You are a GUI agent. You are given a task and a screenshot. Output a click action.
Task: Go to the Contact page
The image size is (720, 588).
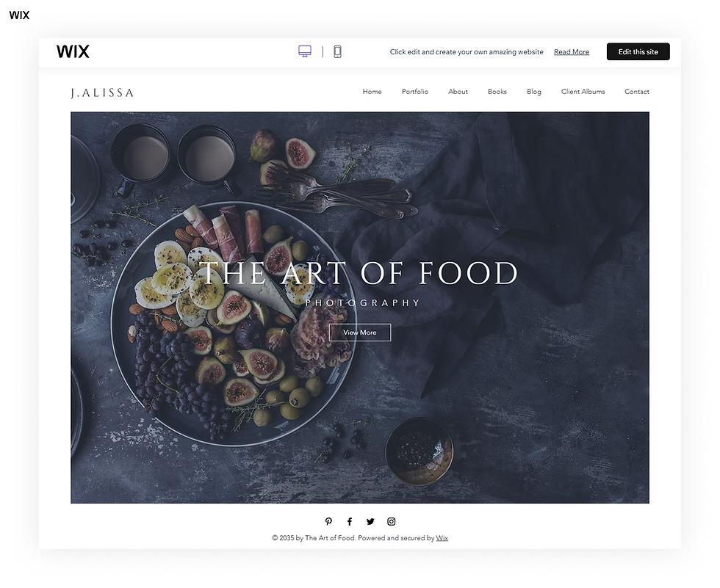637,92
